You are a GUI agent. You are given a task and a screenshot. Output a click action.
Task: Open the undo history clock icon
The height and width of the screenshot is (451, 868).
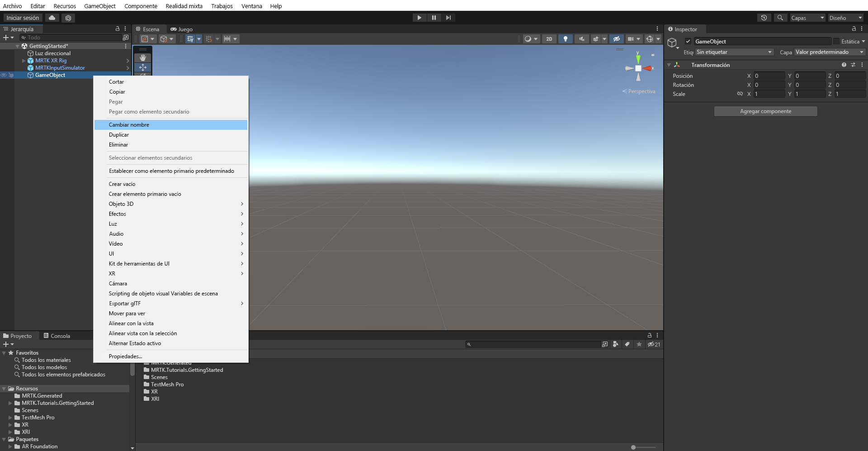point(764,18)
